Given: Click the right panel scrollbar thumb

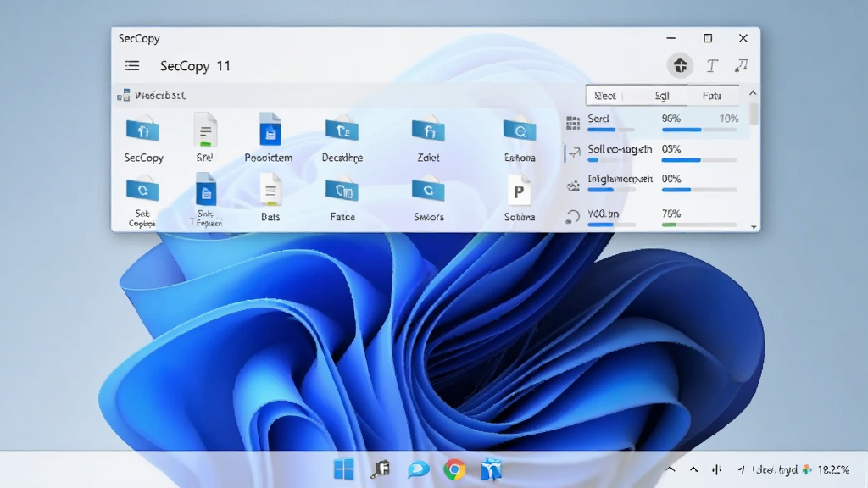Looking at the screenshot, I should point(754,114).
